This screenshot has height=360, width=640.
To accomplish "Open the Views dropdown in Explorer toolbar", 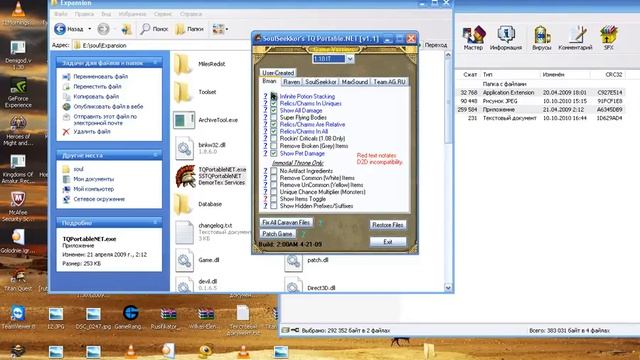I will click(x=227, y=29).
